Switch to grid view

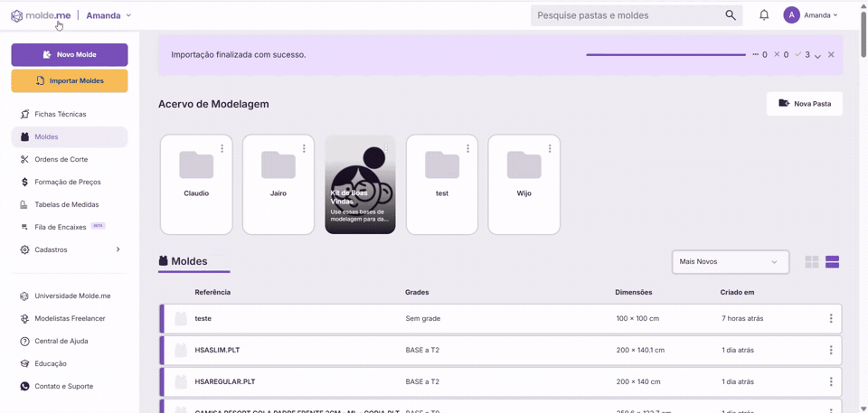pyautogui.click(x=812, y=262)
